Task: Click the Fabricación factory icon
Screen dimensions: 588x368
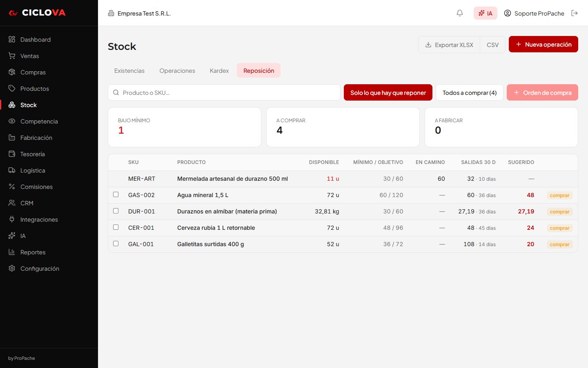Action: point(12,137)
